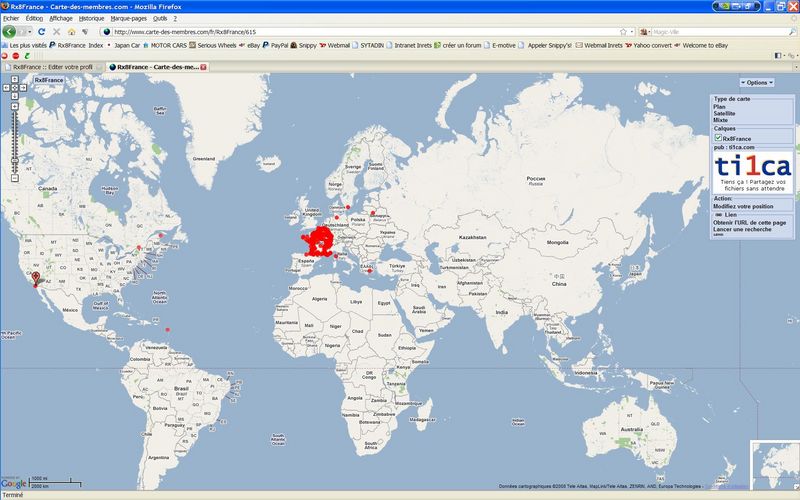The image size is (800, 500).
Task: Pan the map up with arrow button
Action: pos(14,80)
